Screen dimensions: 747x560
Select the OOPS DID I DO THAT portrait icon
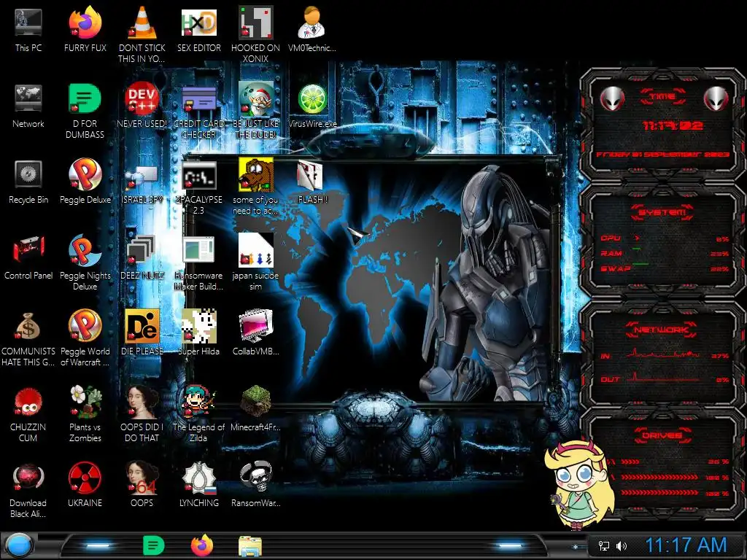tap(142, 414)
